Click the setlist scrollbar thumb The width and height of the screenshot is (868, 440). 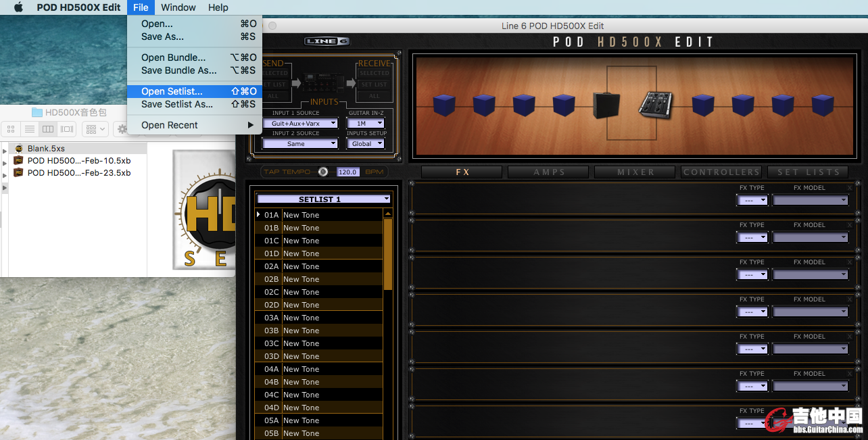click(388, 254)
